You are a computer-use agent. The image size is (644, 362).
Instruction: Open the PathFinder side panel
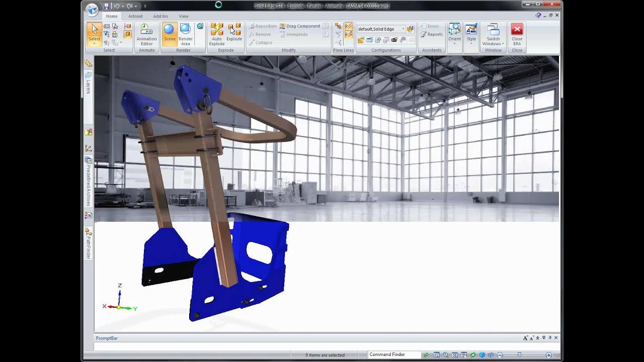[89, 243]
